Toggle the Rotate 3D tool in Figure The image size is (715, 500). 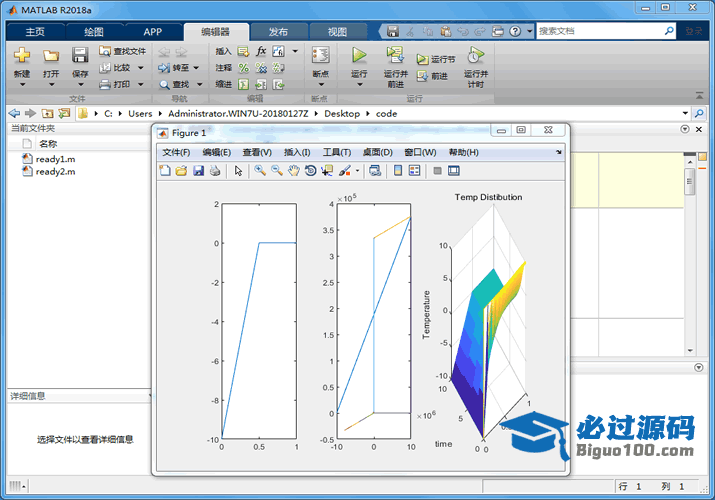[311, 171]
